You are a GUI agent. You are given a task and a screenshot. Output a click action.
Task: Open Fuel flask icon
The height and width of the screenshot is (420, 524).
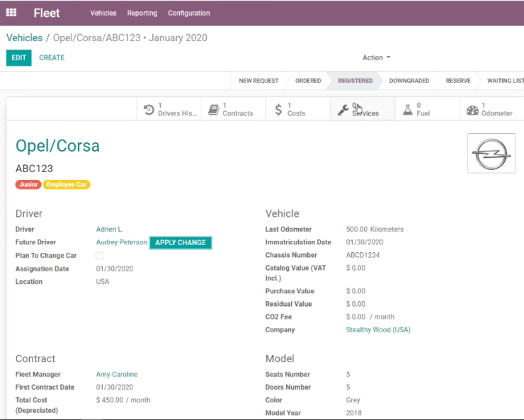[x=408, y=110]
